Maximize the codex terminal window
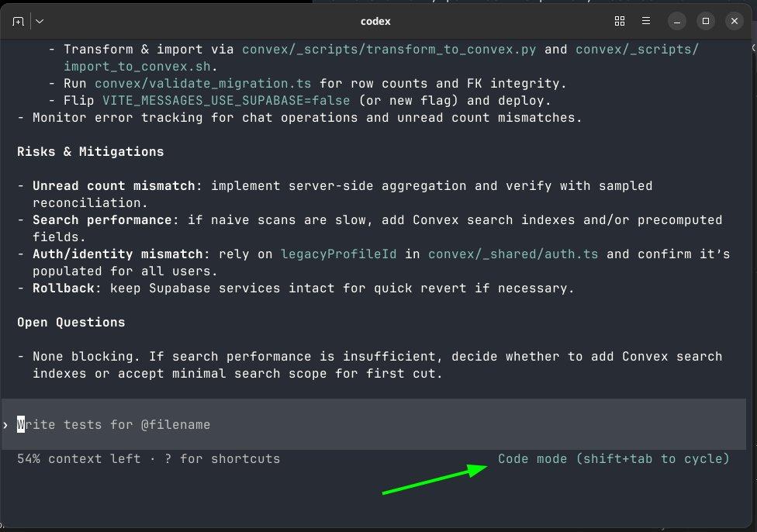The image size is (757, 532). [x=705, y=22]
